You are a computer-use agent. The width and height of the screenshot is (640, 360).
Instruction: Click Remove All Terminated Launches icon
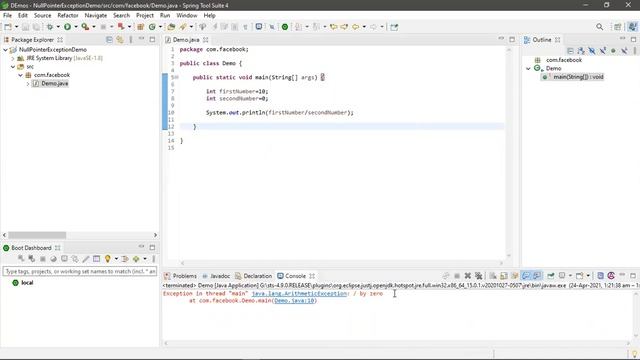pyautogui.click(x=478, y=276)
